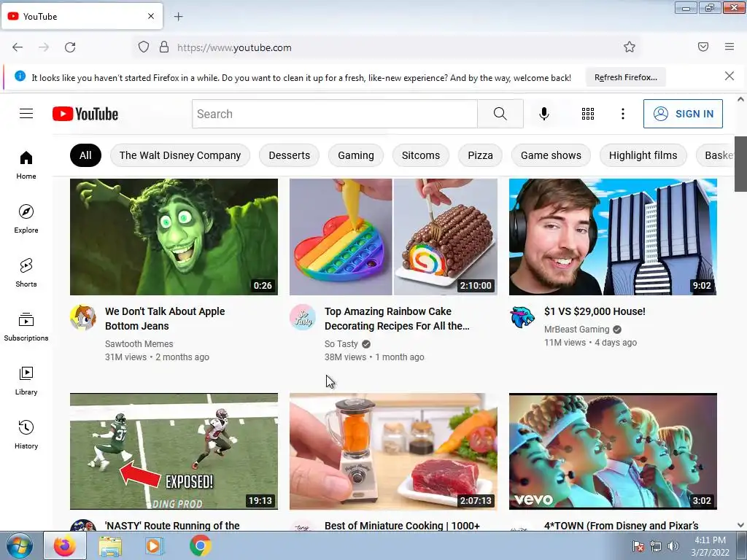Open title 'Top Amazing Rainbow Cake Decorating Recipes'

click(397, 319)
